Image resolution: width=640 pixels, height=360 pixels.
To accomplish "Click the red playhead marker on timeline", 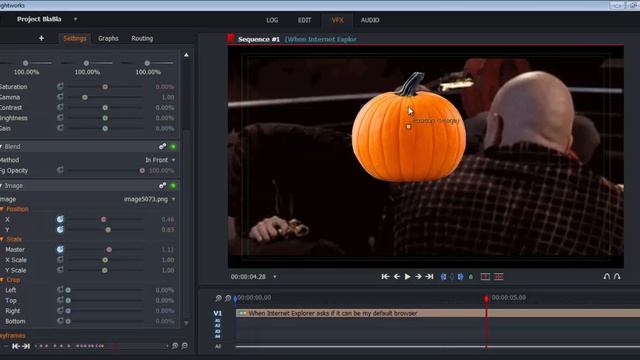I will point(486,299).
